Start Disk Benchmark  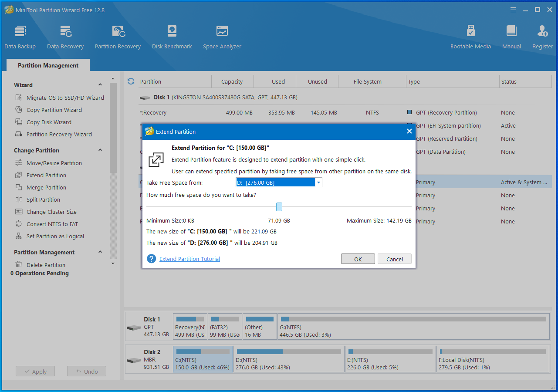tap(172, 37)
